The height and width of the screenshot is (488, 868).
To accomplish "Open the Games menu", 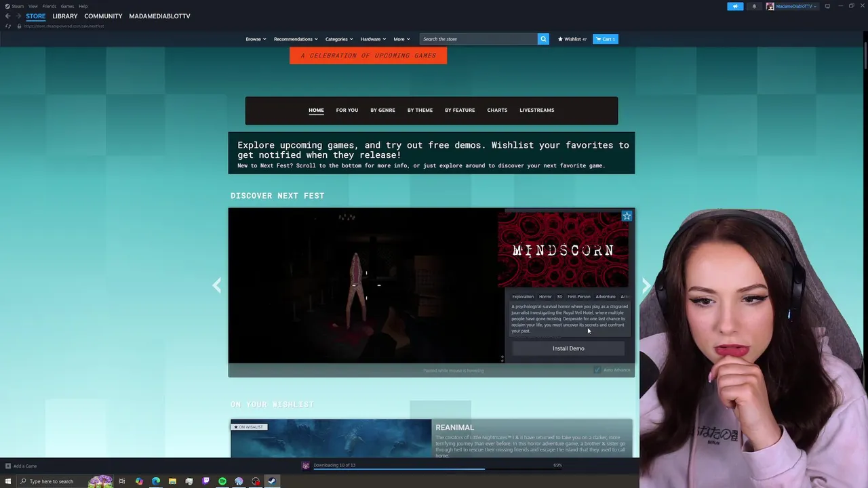I will click(x=67, y=6).
